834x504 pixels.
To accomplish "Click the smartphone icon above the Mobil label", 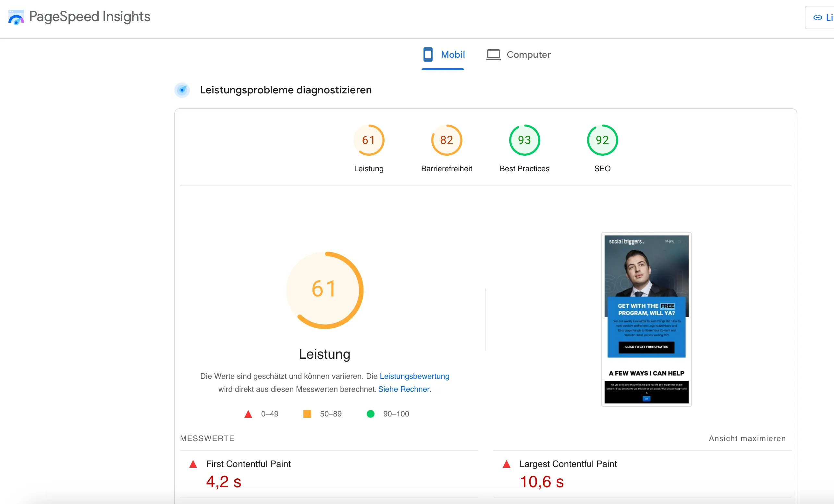I will pos(427,54).
